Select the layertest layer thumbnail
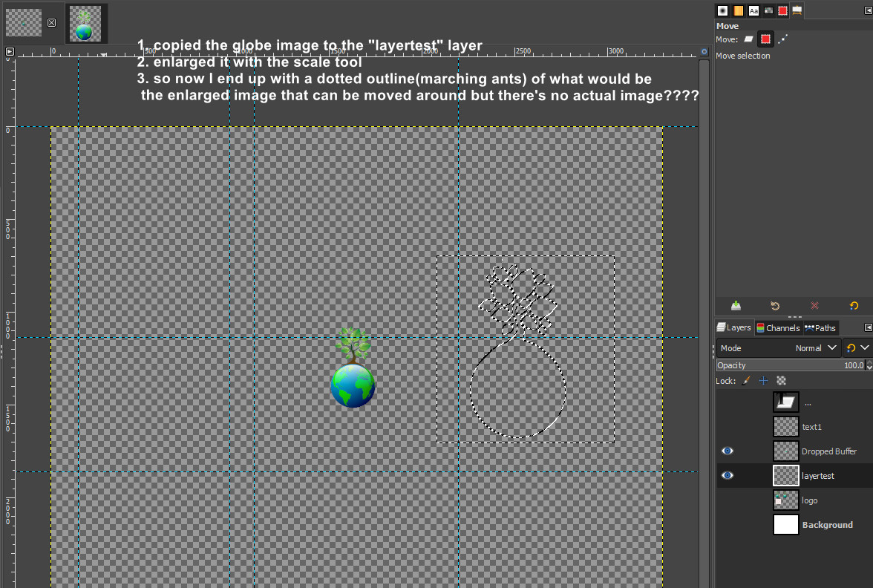873x588 pixels. 785,475
